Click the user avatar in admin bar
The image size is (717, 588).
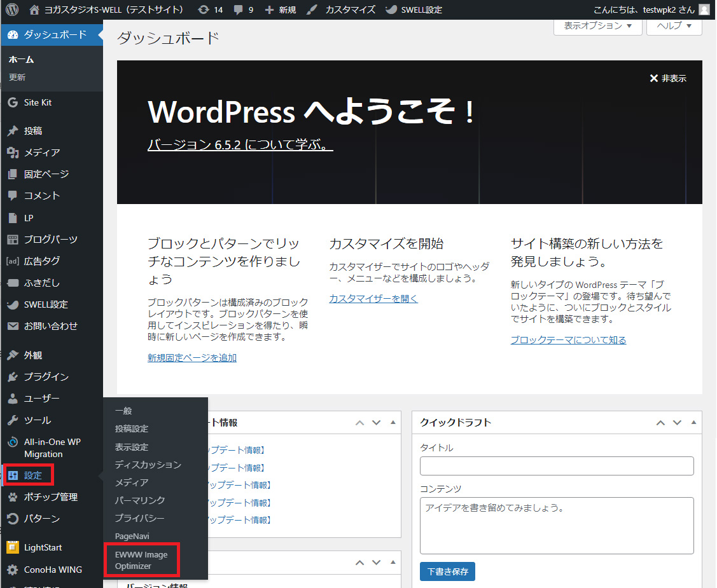705,10
